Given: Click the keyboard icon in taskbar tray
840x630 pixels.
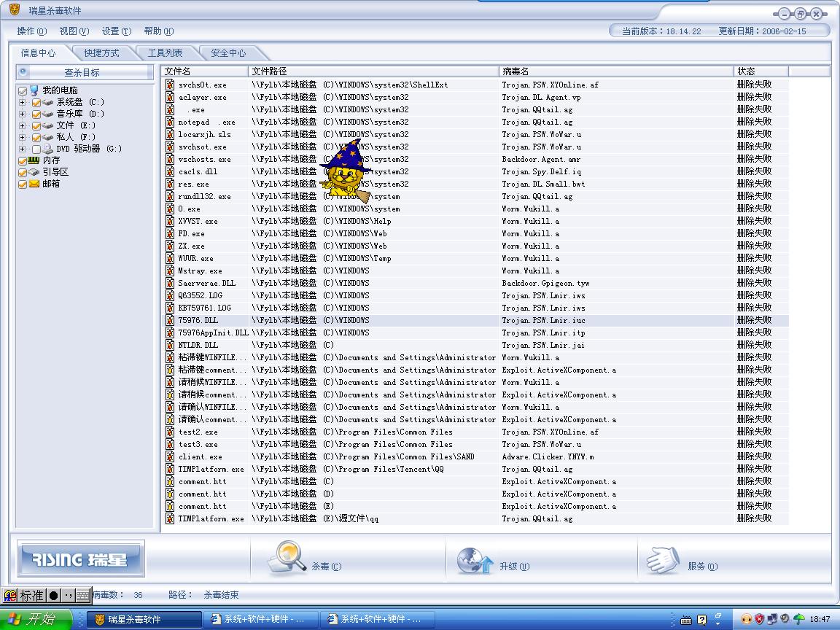Looking at the screenshot, I should (x=685, y=621).
